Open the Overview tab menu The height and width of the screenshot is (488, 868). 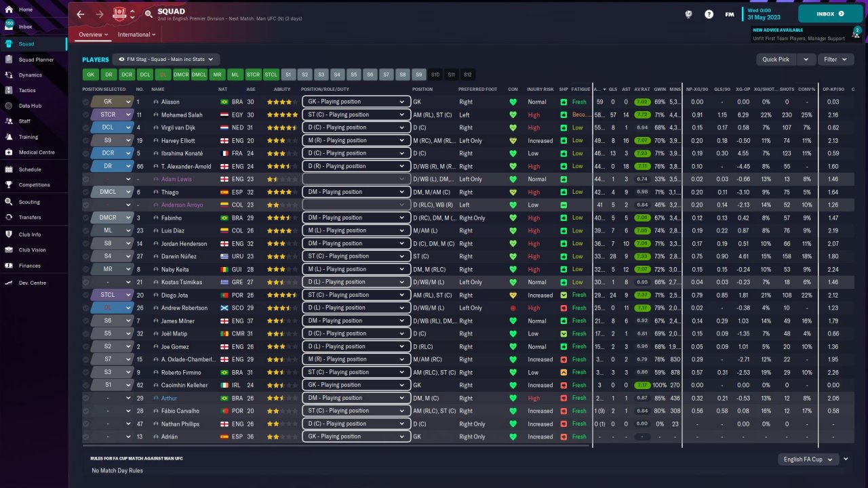click(94, 35)
